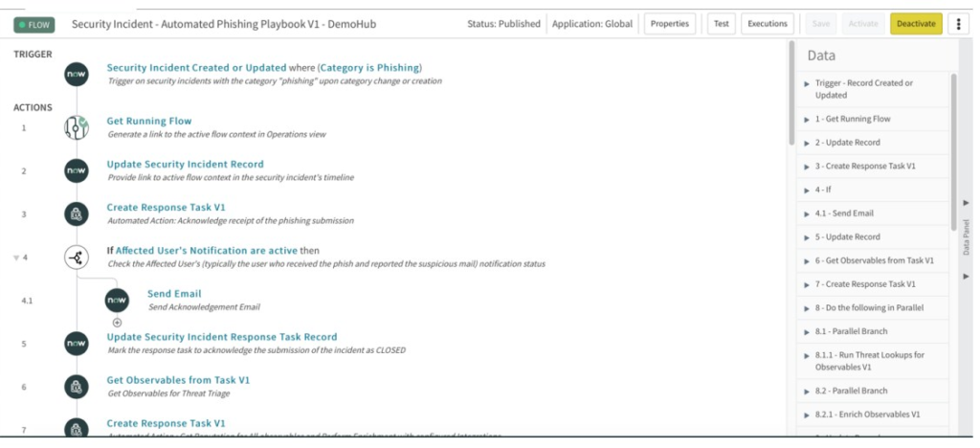Screen dimensions: 980x448
Task: Click the Test button
Action: [721, 24]
